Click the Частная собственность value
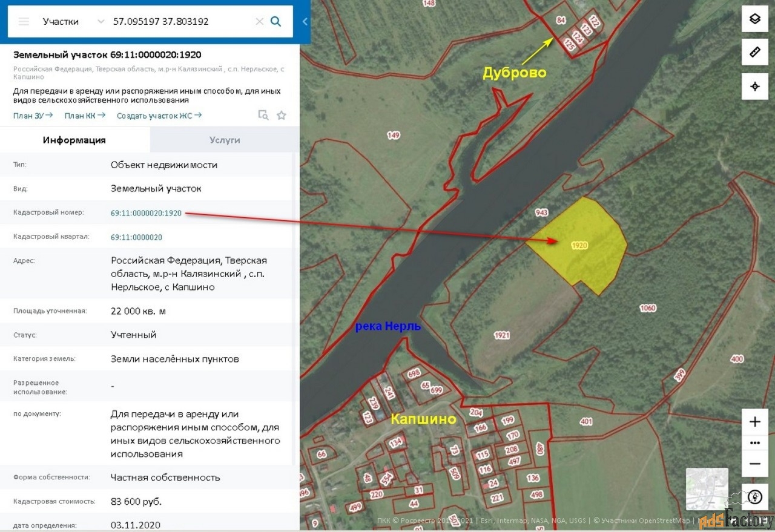The image size is (775, 532). tap(165, 478)
